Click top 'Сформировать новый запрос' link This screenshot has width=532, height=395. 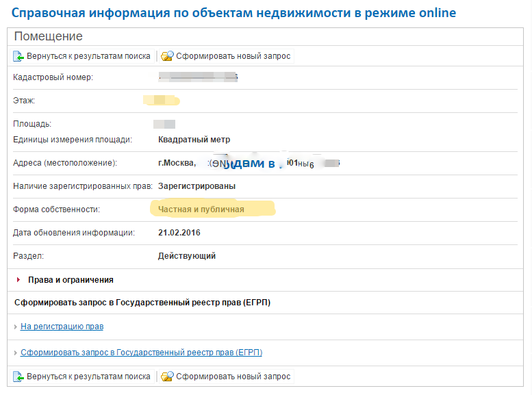pos(233,56)
